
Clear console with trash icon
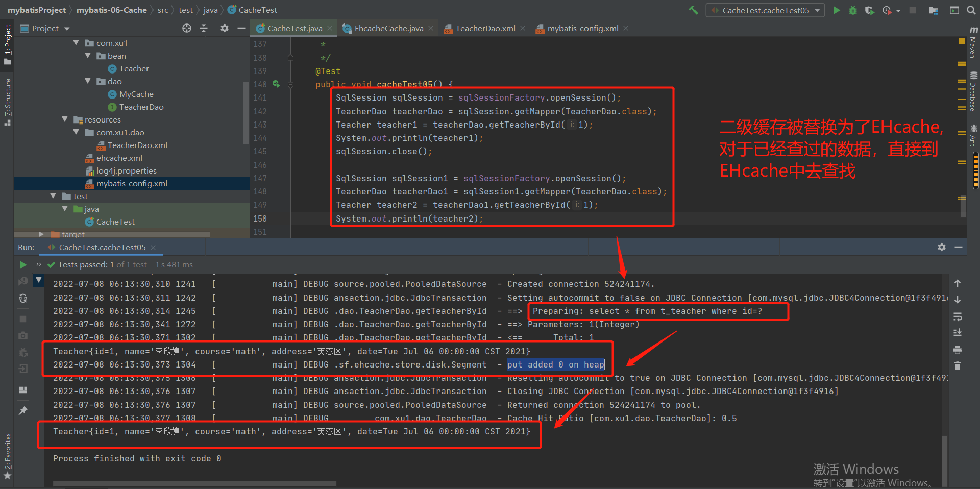pos(958,366)
